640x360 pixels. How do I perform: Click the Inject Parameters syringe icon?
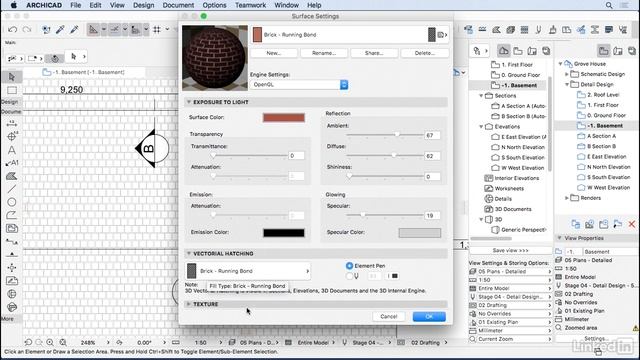click(74, 29)
